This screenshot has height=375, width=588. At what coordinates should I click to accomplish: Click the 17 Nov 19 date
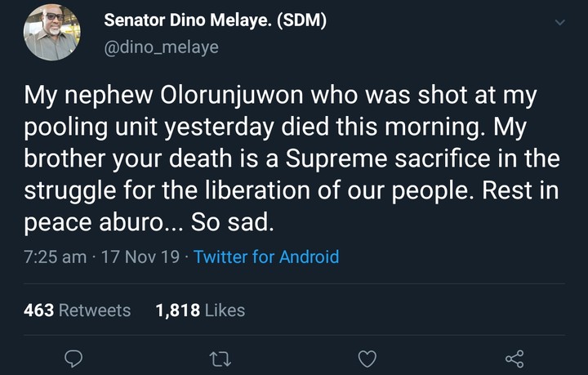[x=142, y=257]
